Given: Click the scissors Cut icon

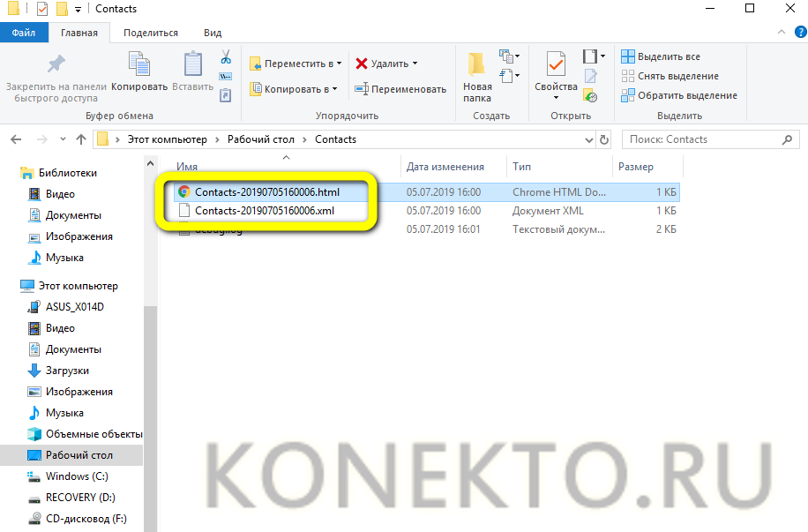Looking at the screenshot, I should pyautogui.click(x=226, y=57).
